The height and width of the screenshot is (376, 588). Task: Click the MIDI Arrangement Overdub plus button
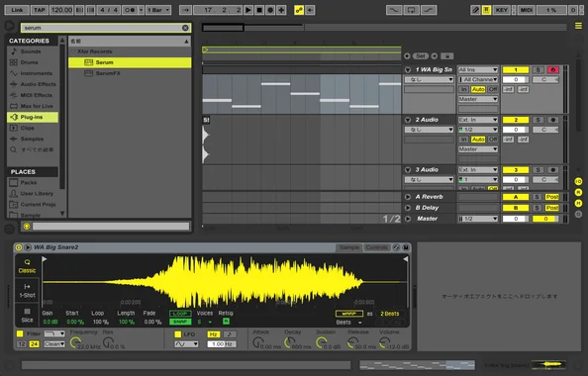coord(281,10)
